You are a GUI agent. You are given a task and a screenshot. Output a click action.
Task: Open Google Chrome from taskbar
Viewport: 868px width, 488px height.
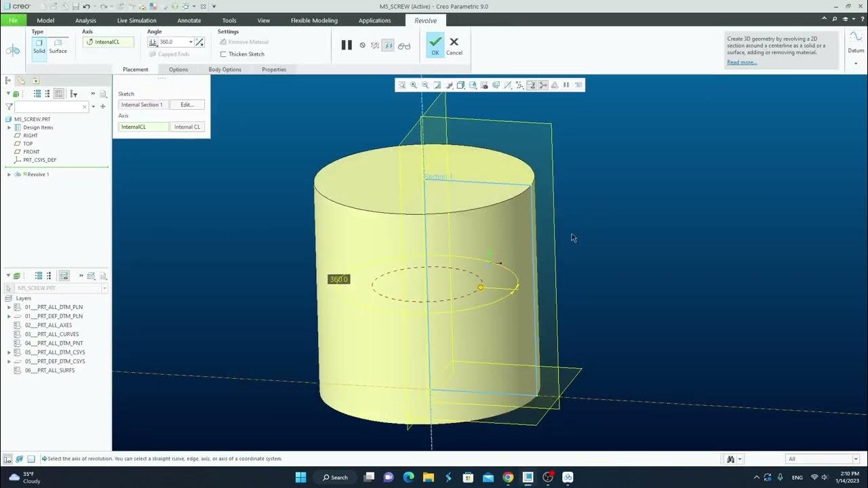pyautogui.click(x=508, y=477)
